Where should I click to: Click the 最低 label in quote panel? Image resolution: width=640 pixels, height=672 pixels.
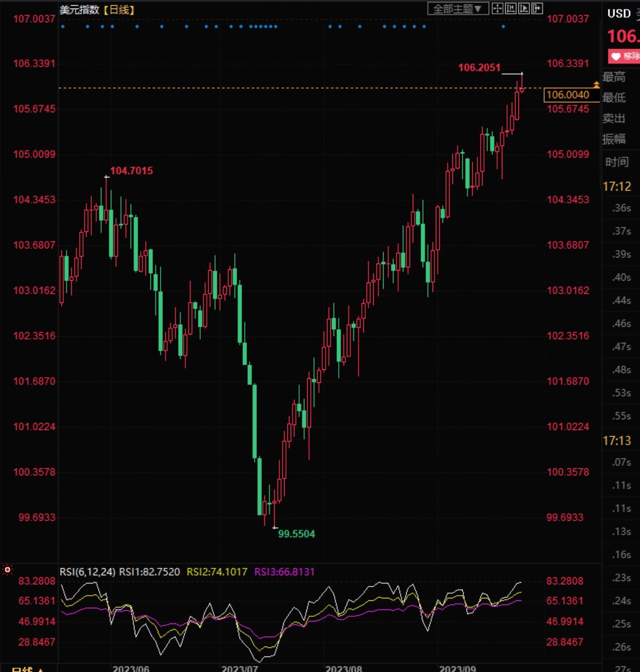[x=614, y=98]
